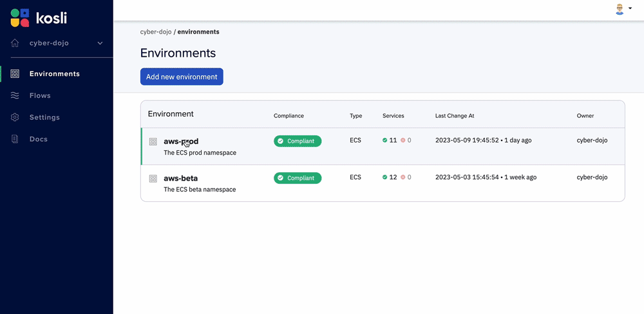Viewport: 644px width, 314px height.
Task: Open Flows in the sidebar
Action: pos(40,96)
